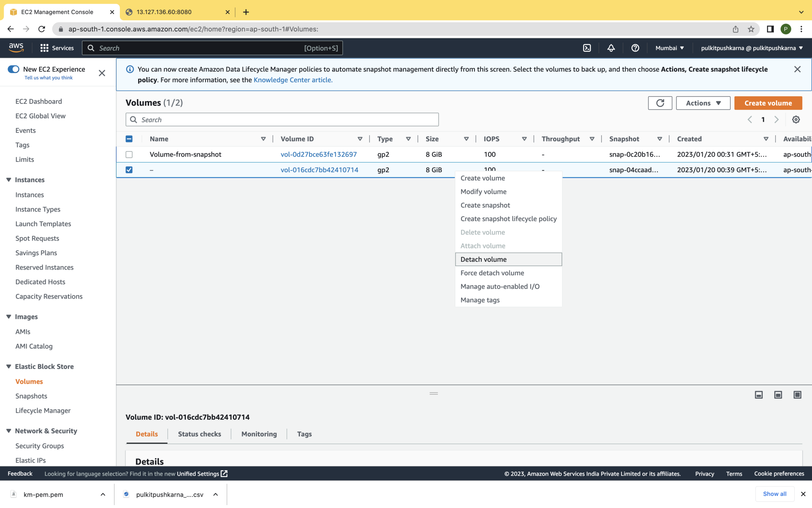Dismiss the lifecycle manager info banner

(797, 69)
